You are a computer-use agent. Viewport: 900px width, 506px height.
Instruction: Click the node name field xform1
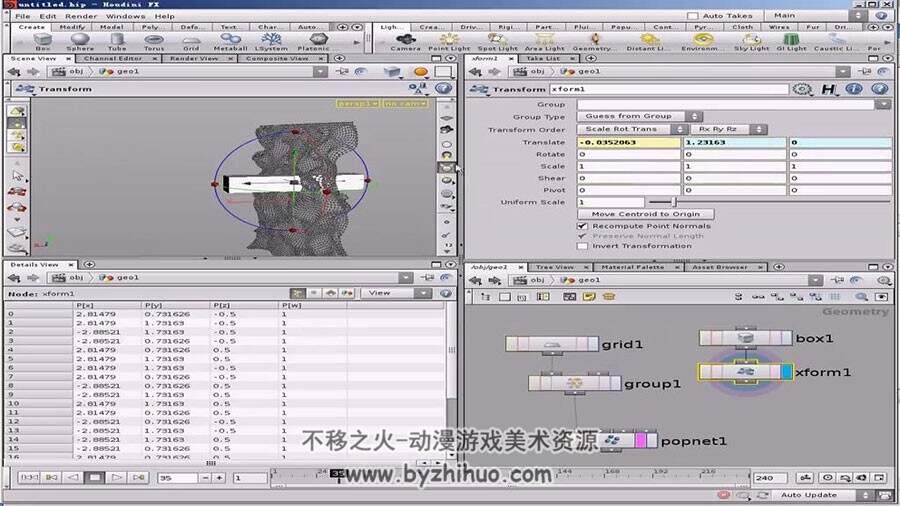[669, 89]
